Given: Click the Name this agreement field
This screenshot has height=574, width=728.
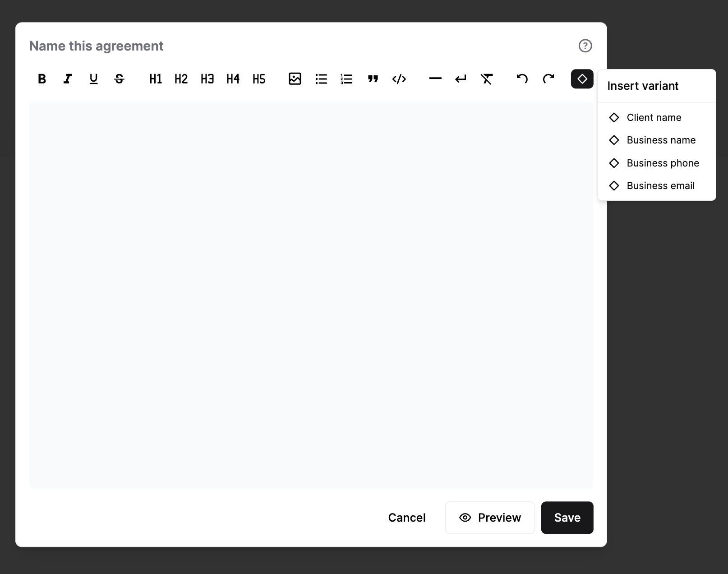Looking at the screenshot, I should (x=96, y=46).
